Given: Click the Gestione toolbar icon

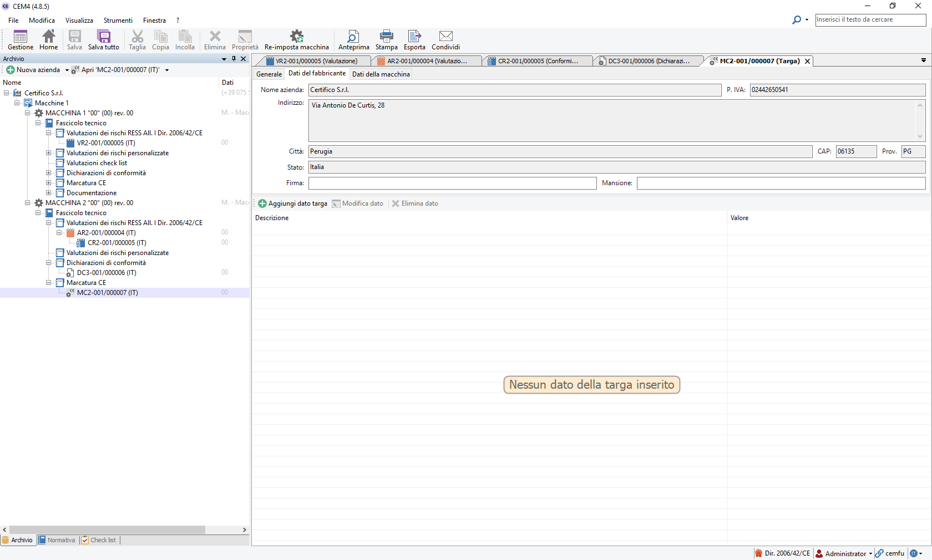Looking at the screenshot, I should [x=21, y=39].
